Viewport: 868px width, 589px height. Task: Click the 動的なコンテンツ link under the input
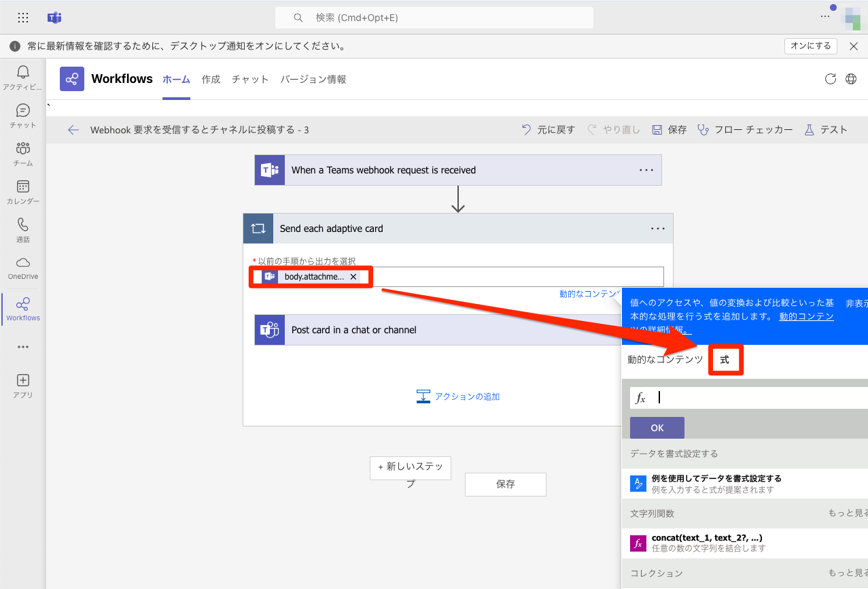point(589,294)
